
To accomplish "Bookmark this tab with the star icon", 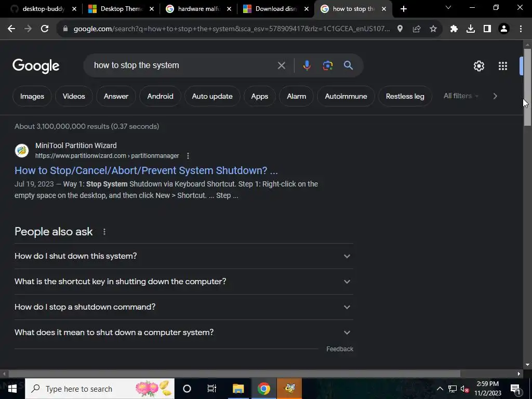I will [433, 29].
